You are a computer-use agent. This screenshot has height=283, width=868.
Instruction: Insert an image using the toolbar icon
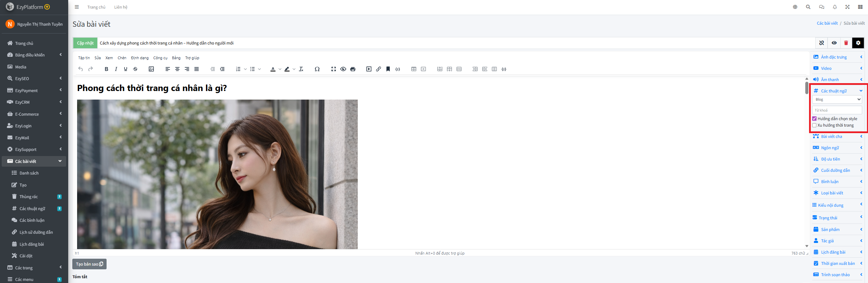(151, 69)
